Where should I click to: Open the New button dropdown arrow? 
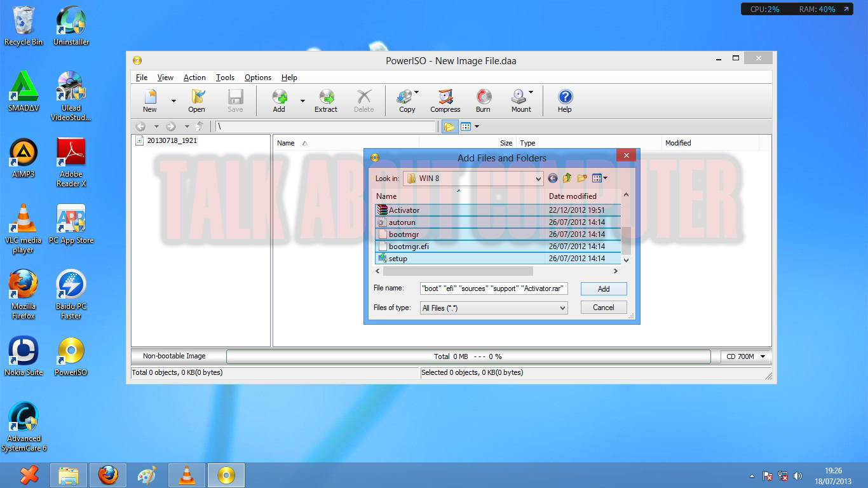click(173, 100)
